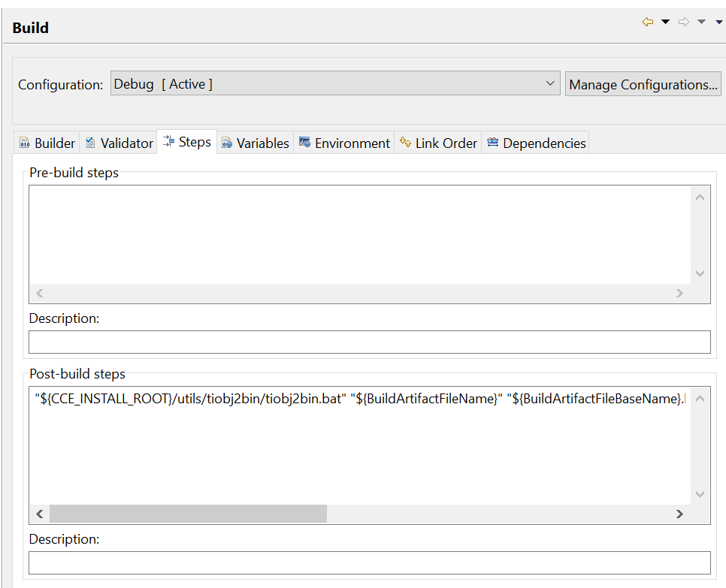Click the yellow back navigation arrow

647,23
